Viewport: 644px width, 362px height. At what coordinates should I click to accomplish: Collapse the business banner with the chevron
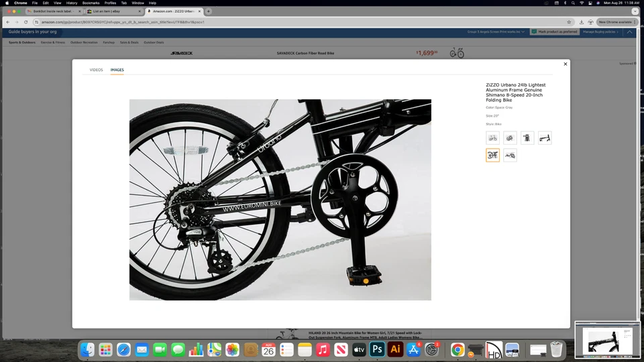coord(630,32)
